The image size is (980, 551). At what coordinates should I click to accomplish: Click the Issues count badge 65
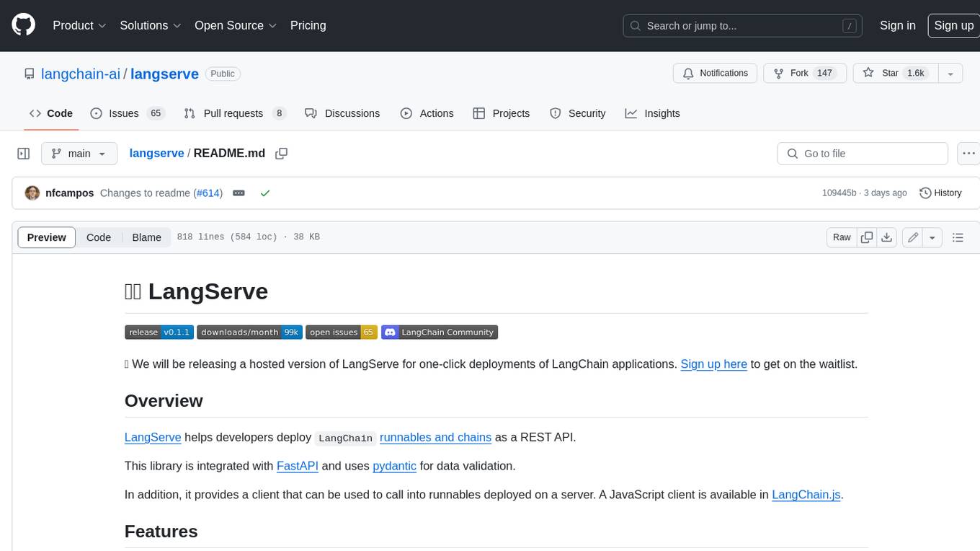click(x=155, y=113)
